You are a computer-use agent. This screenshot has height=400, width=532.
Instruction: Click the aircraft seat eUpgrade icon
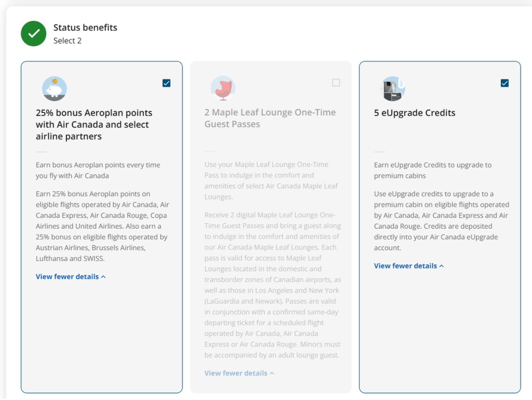pyautogui.click(x=393, y=88)
